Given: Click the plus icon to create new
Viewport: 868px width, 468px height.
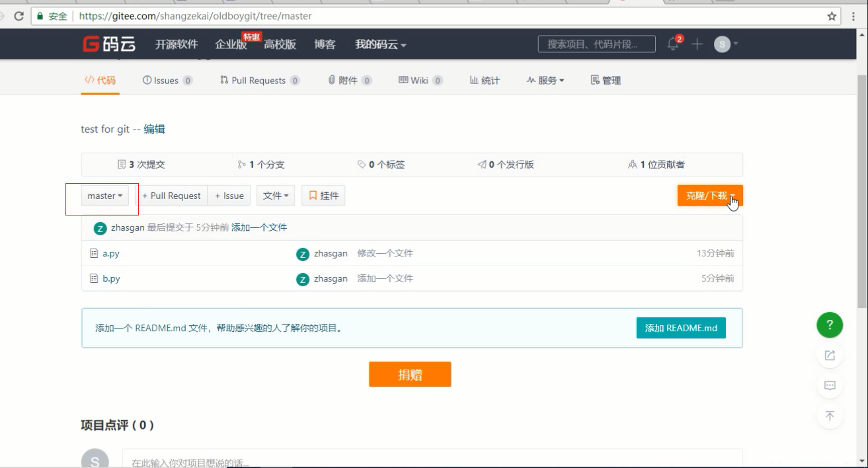Looking at the screenshot, I should (697, 44).
